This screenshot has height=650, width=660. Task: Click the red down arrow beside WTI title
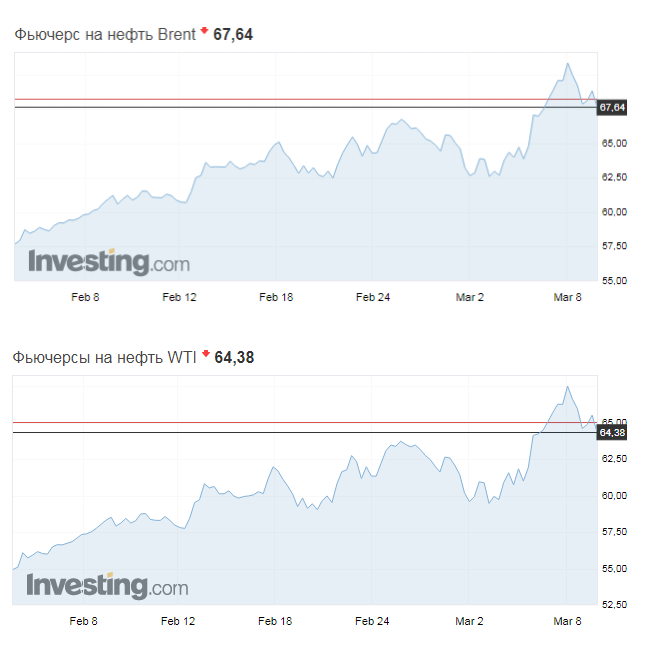(x=205, y=354)
